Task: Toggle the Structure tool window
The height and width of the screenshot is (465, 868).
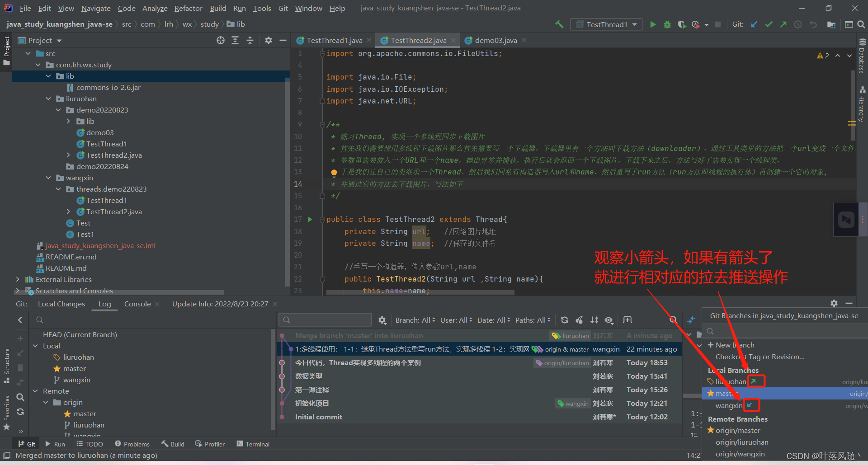Action: pyautogui.click(x=6, y=365)
